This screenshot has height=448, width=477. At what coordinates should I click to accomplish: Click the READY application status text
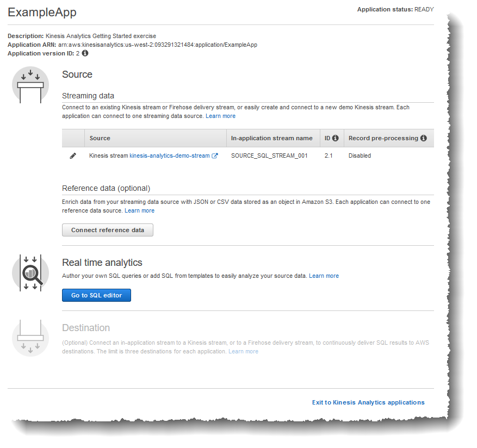pos(425,9)
